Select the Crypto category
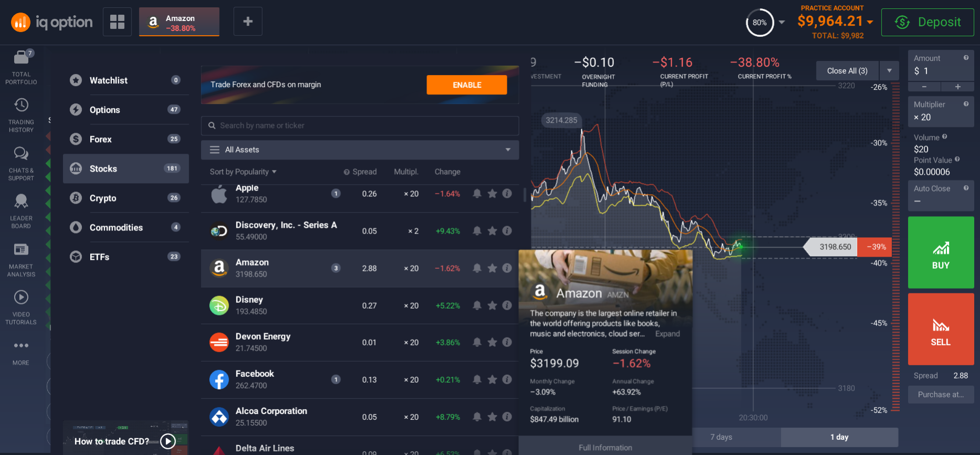The width and height of the screenshot is (980, 455). pos(126,198)
